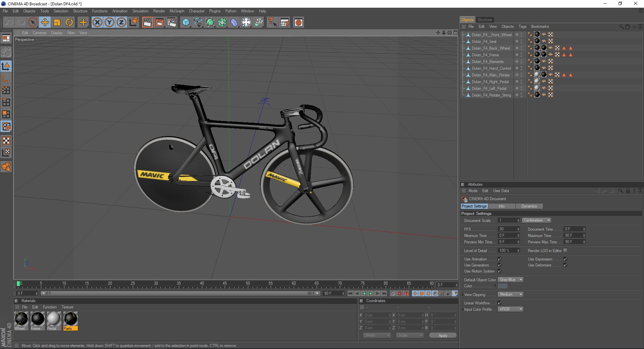Select the Model mode icon in sidebar

[6, 66]
